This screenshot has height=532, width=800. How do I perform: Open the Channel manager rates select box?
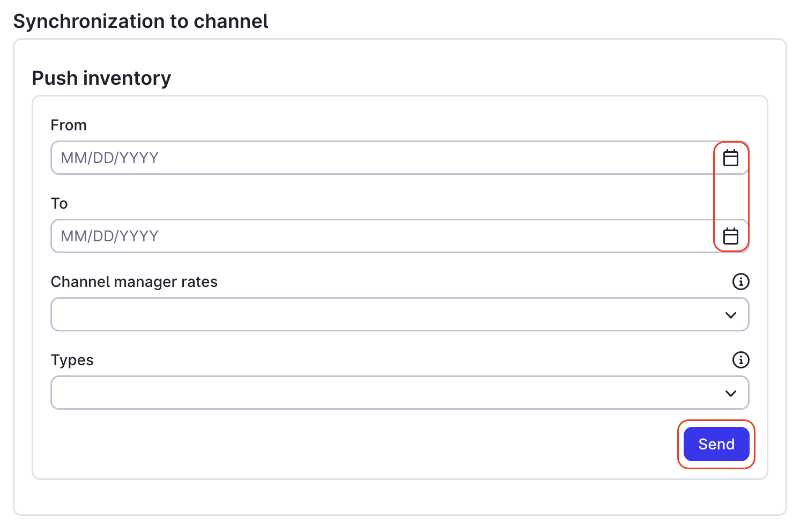click(399, 314)
